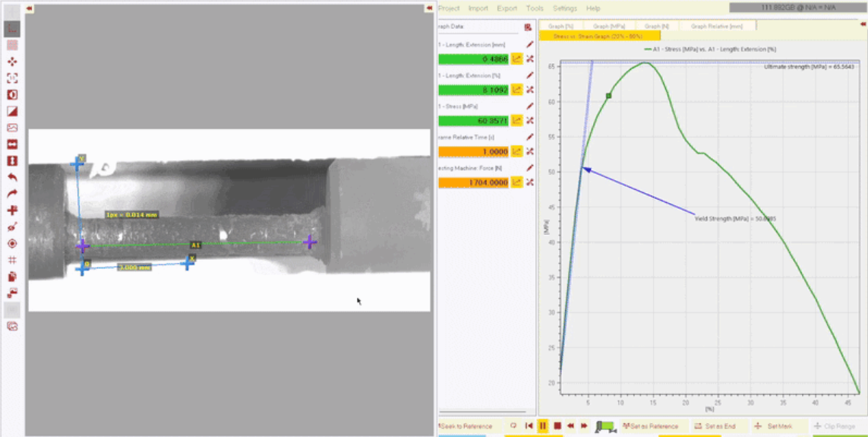The width and height of the screenshot is (868, 437).
Task: Click the target circle tool icon
Action: coord(12,243)
